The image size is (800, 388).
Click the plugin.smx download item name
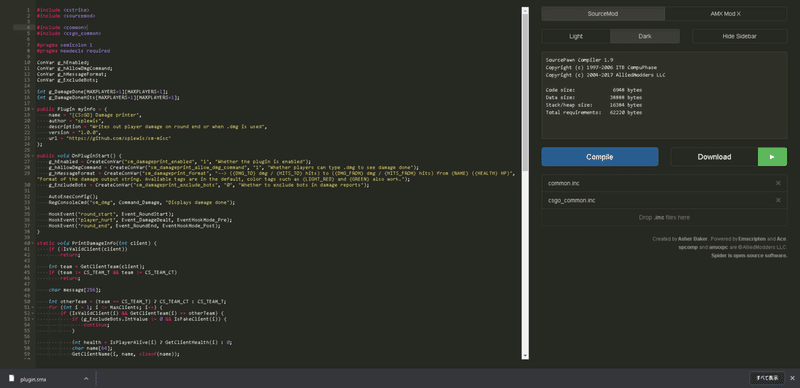point(33,379)
